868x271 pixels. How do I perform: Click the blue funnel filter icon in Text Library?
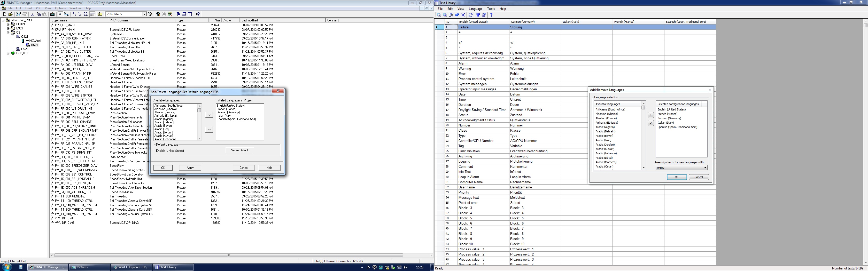coord(478,15)
